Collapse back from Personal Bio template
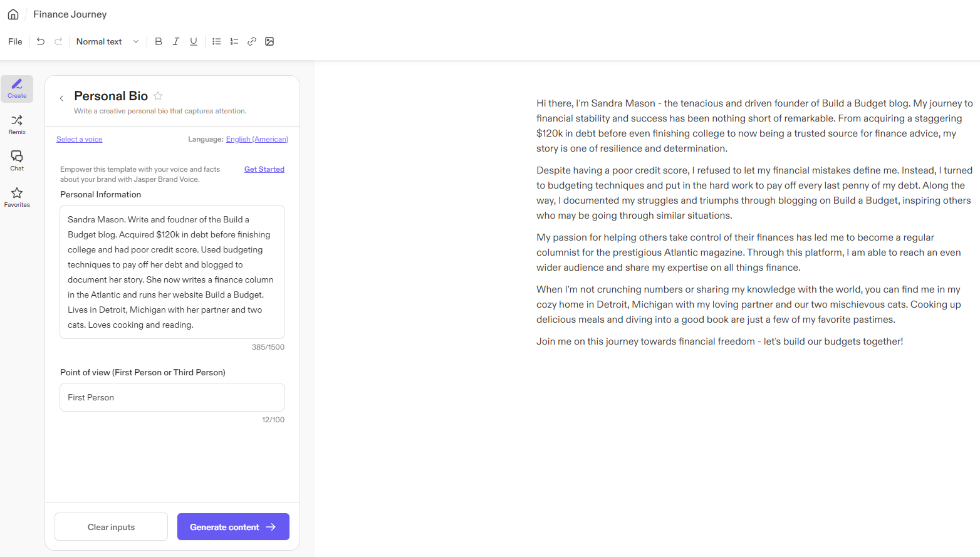The image size is (980, 557). coord(61,98)
